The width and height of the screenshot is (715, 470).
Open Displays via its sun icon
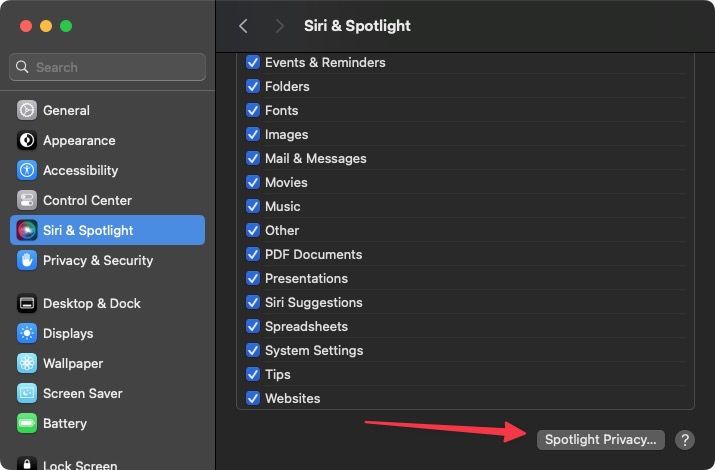pyautogui.click(x=26, y=334)
